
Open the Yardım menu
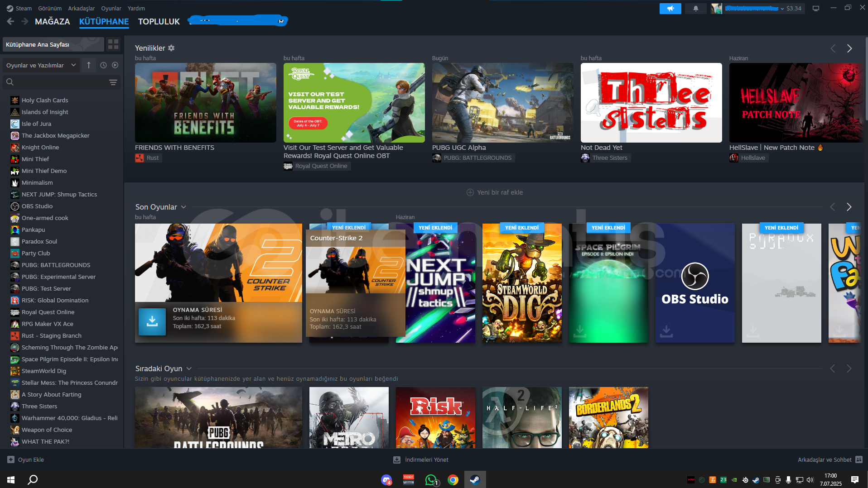pos(136,8)
